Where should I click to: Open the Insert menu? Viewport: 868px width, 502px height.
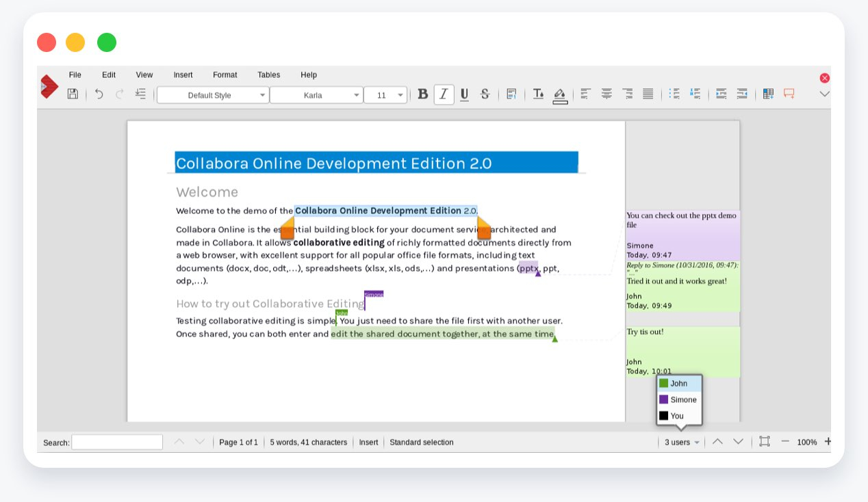click(183, 75)
